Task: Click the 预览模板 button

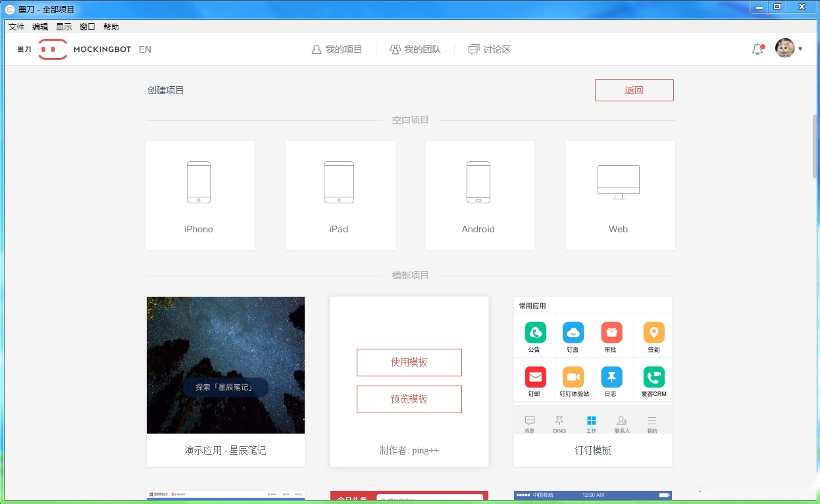Action: point(409,399)
